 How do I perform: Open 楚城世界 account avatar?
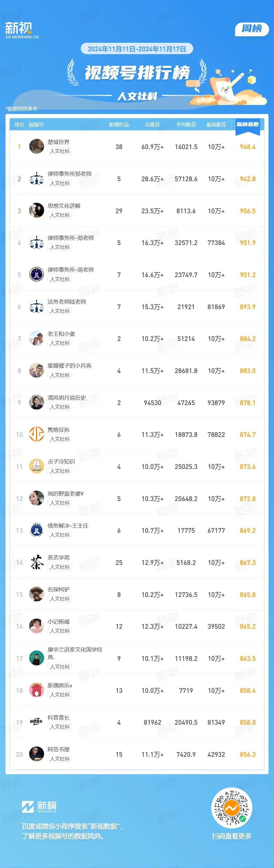tap(36, 147)
